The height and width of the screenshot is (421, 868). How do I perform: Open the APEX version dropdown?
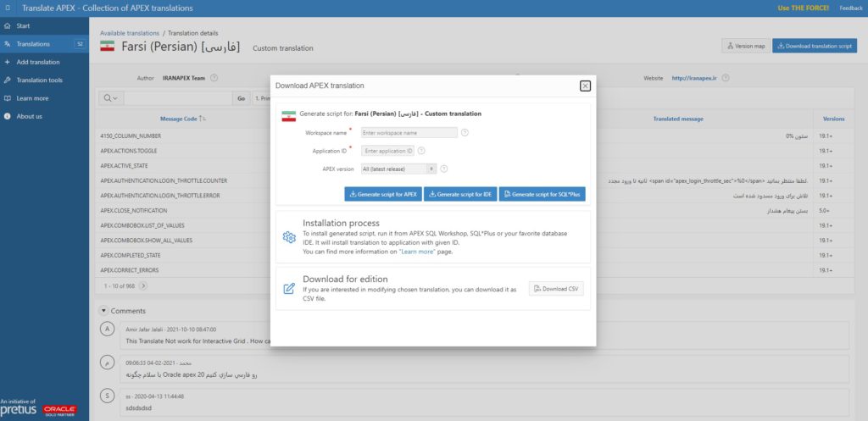pos(398,169)
